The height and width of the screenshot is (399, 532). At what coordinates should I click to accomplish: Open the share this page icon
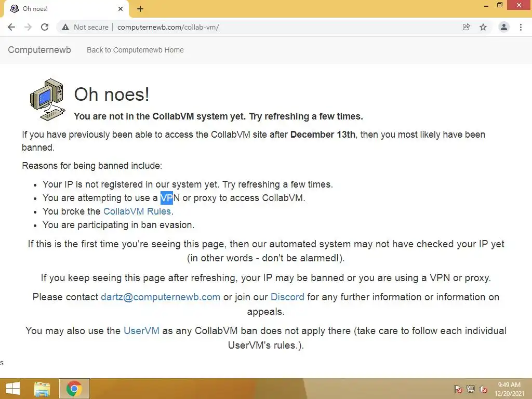click(x=467, y=27)
